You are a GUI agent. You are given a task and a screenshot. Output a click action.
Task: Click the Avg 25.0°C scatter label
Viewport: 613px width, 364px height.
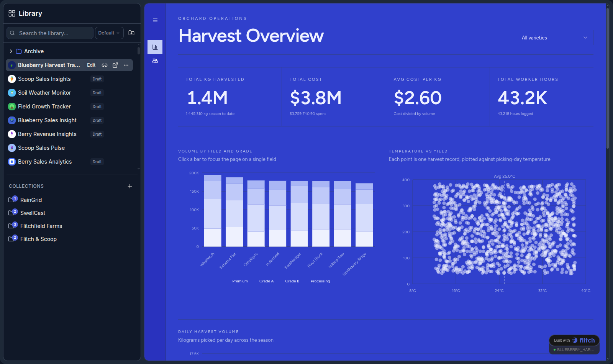(505, 176)
